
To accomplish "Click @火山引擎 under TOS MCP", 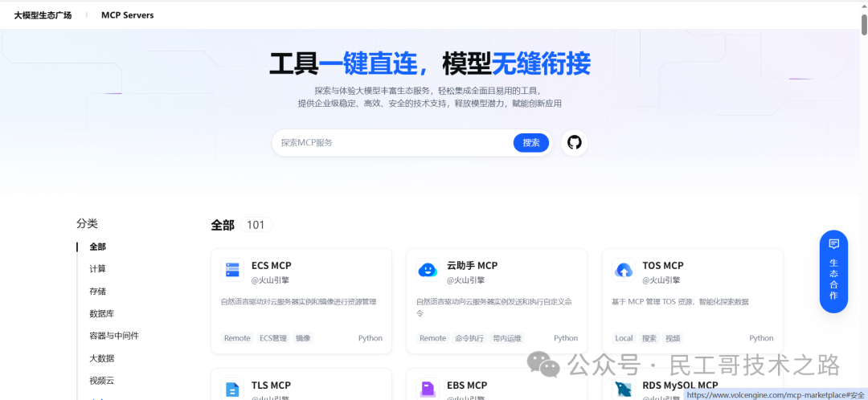I will (661, 280).
